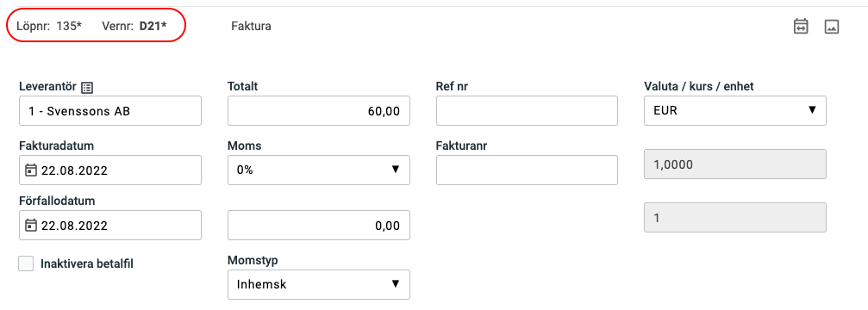The image size is (868, 310).
Task: Click the Ref nr input field
Action: pos(527,111)
